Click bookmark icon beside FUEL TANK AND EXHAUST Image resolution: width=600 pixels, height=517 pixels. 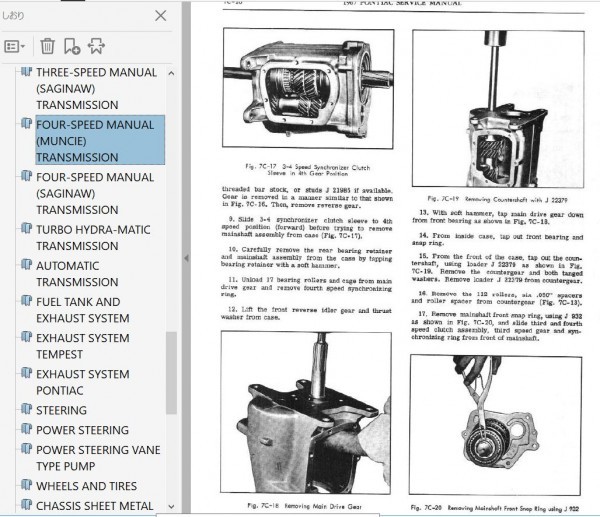[26, 300]
